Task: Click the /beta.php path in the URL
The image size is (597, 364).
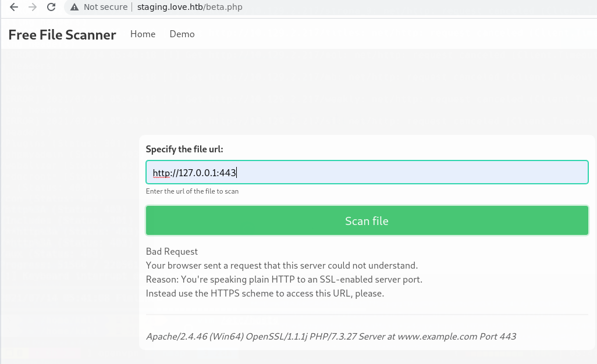Action: click(x=223, y=8)
